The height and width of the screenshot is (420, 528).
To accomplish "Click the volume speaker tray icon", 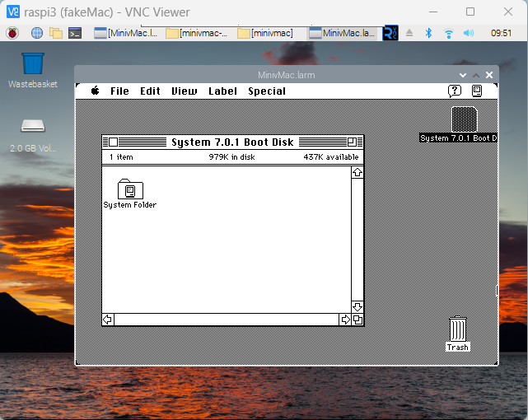I will [x=469, y=33].
